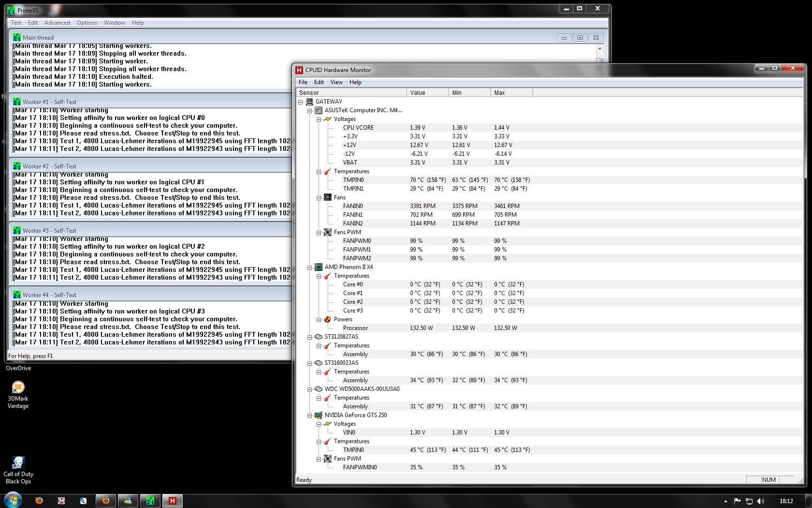This screenshot has width=812, height=508.
Task: Select the VIN0 voltage row
Action: point(549,433)
